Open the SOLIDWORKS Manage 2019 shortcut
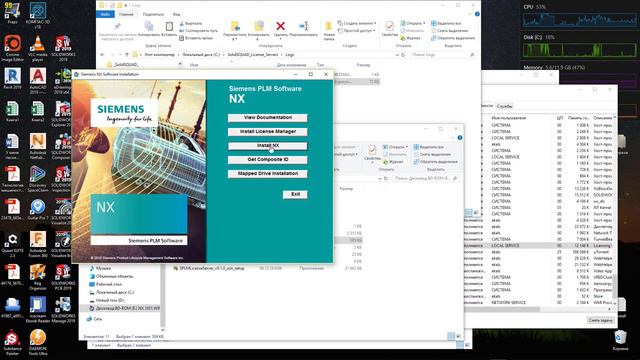Image resolution: width=640 pixels, height=360 pixels. point(63,309)
